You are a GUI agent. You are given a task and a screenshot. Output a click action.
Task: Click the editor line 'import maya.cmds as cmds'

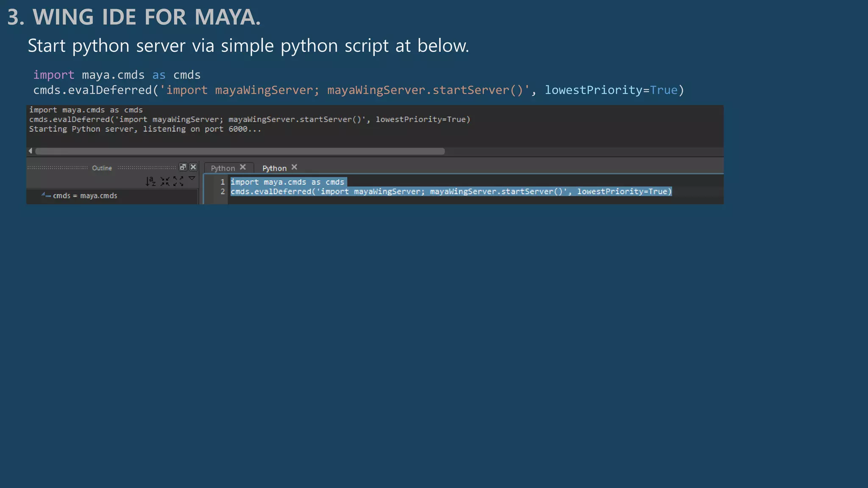(x=288, y=182)
